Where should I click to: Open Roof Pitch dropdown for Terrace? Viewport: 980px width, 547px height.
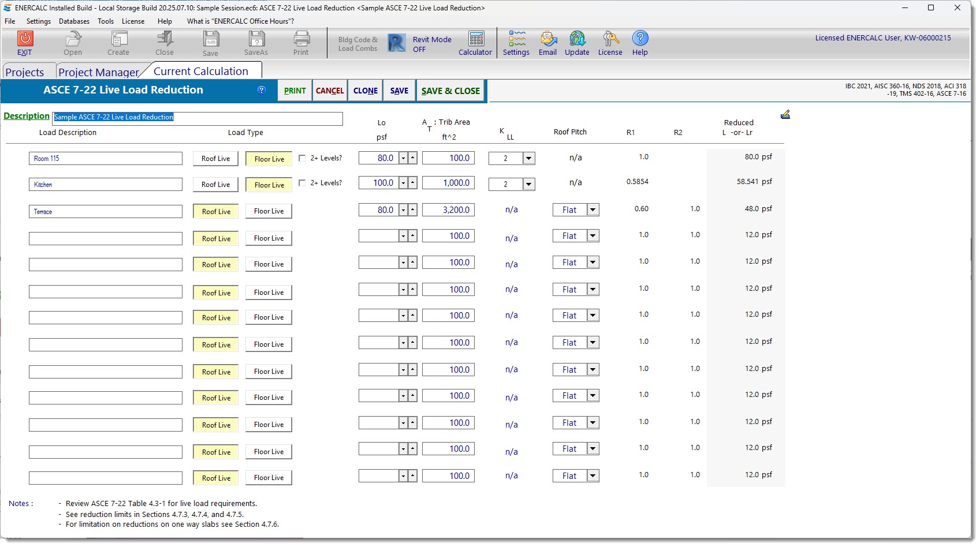(593, 210)
